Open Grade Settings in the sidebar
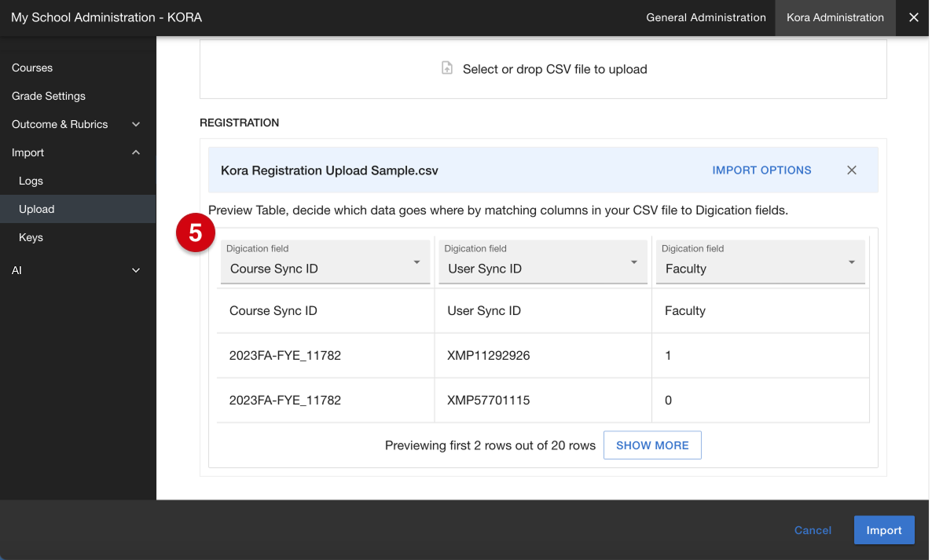 (x=78, y=96)
